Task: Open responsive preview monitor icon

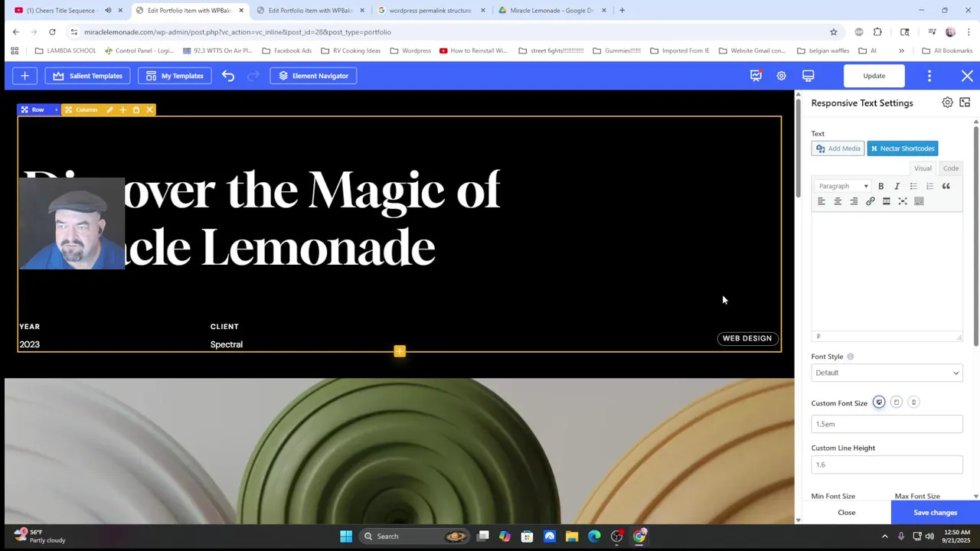Action: tap(808, 76)
